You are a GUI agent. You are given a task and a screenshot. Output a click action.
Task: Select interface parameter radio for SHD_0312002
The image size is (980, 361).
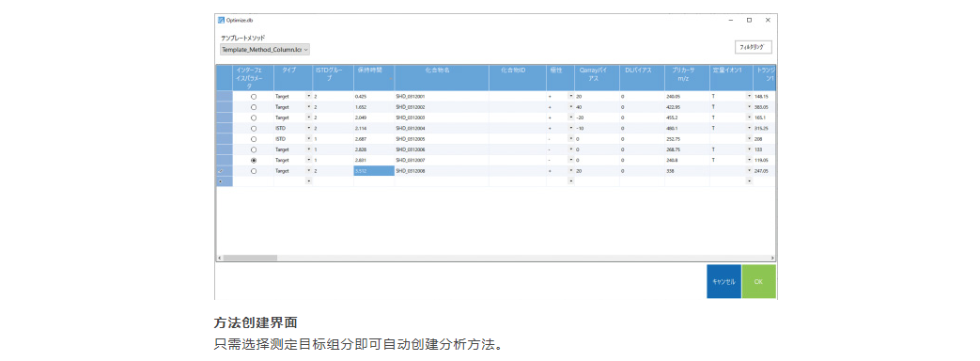pyautogui.click(x=253, y=107)
